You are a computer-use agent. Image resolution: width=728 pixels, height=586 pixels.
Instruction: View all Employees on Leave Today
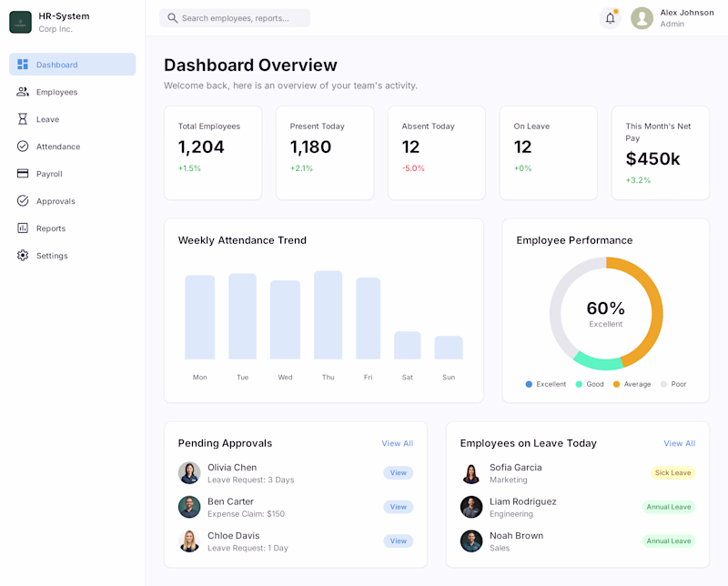coord(679,443)
